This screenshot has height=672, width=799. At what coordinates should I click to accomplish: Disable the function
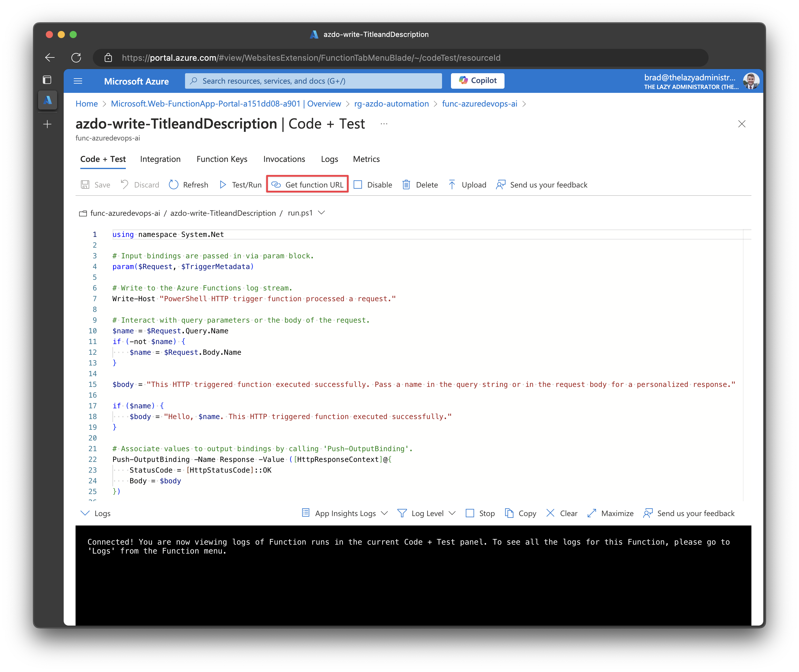[x=372, y=185]
